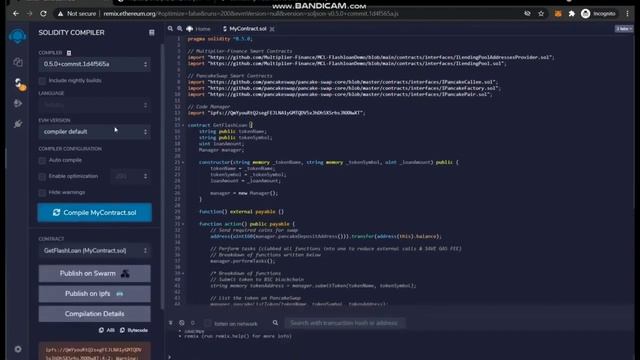Open the EVM version compiler default dropdown
640x360 pixels.
(x=94, y=132)
